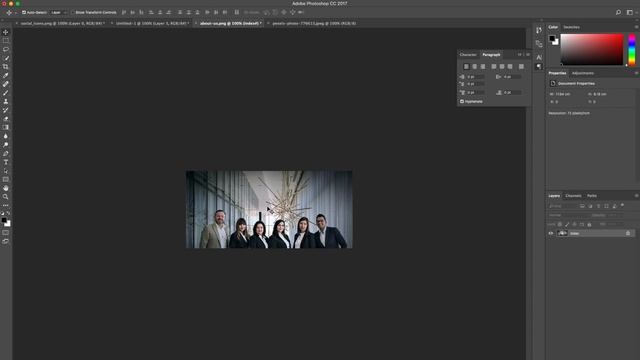
Task: Select the Pen tool
Action: point(6,153)
